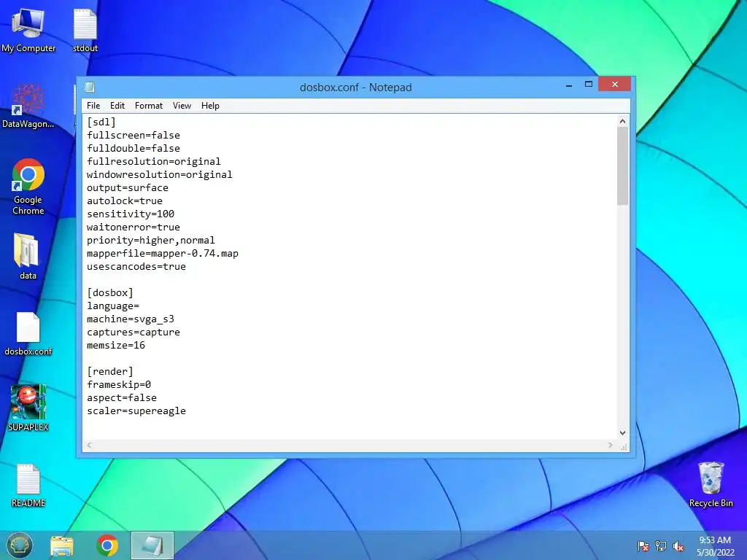
Task: Click the priority=higher,normal line
Action: (x=151, y=241)
